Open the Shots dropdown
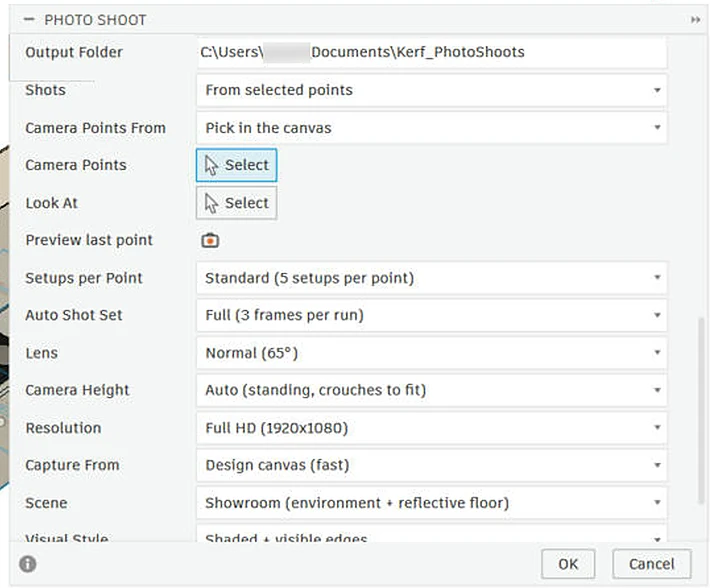 click(x=432, y=90)
